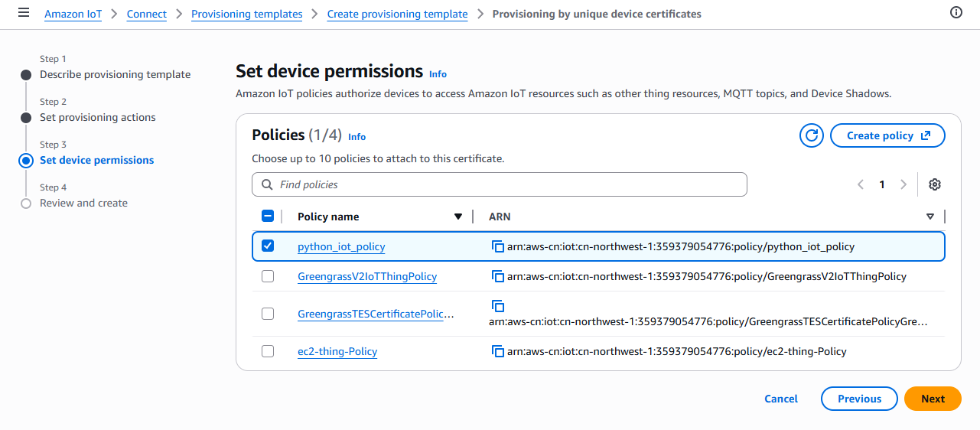Open the hamburger navigation menu
This screenshot has height=430, width=980.
click(x=24, y=13)
